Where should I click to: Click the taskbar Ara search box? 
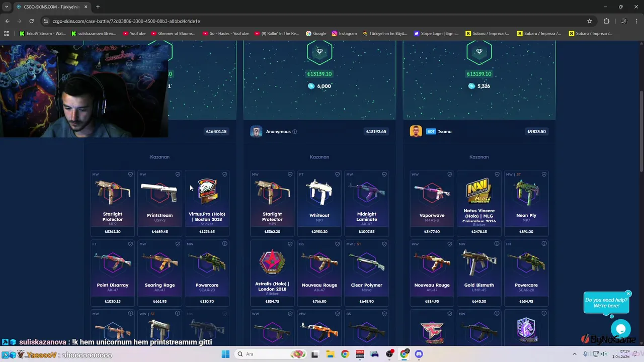coord(271,354)
